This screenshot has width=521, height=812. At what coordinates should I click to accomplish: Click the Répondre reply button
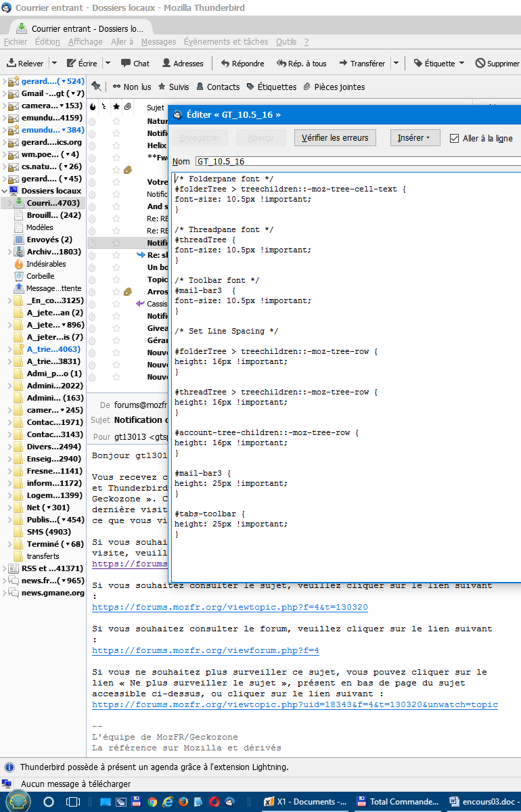[242, 63]
